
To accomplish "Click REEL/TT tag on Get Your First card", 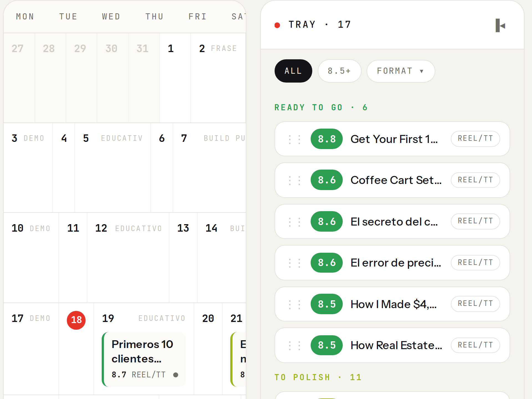I will click(475, 139).
